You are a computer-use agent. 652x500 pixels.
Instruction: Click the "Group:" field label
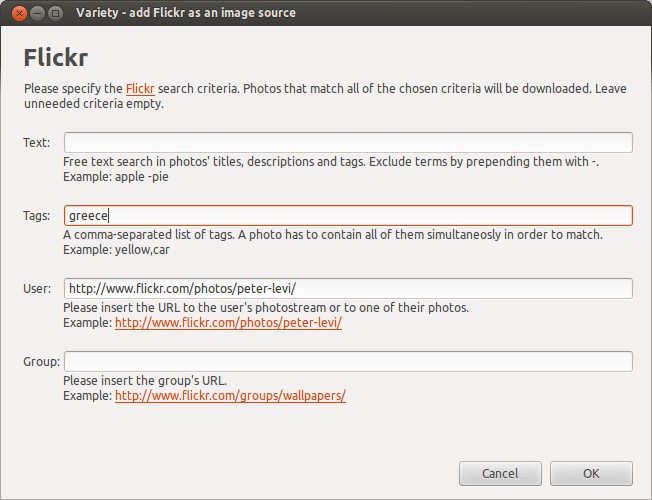pos(41,362)
